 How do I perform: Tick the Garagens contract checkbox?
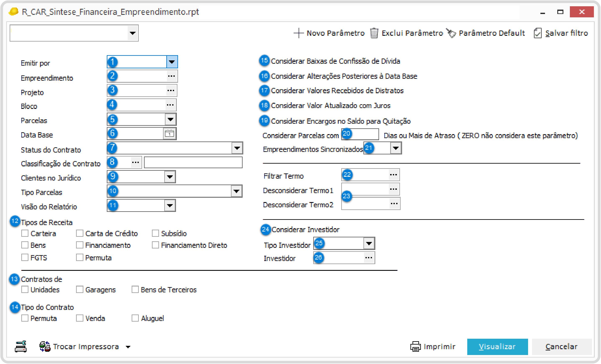[x=80, y=290]
